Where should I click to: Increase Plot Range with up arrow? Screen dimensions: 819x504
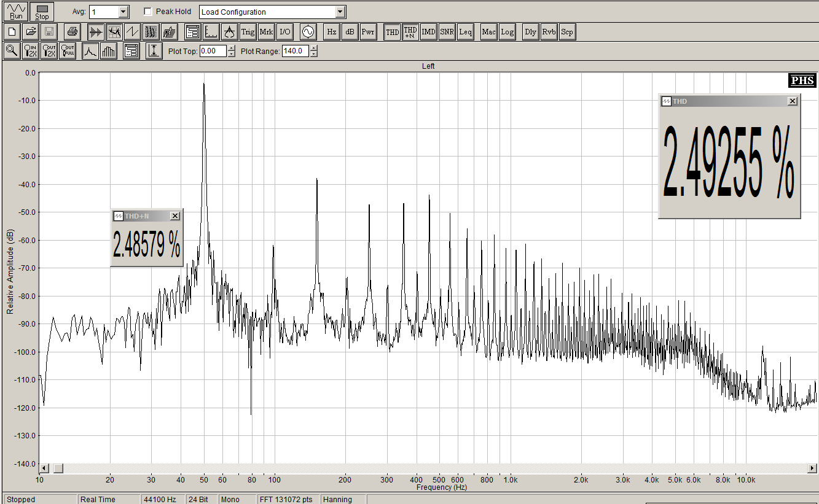[x=313, y=48]
